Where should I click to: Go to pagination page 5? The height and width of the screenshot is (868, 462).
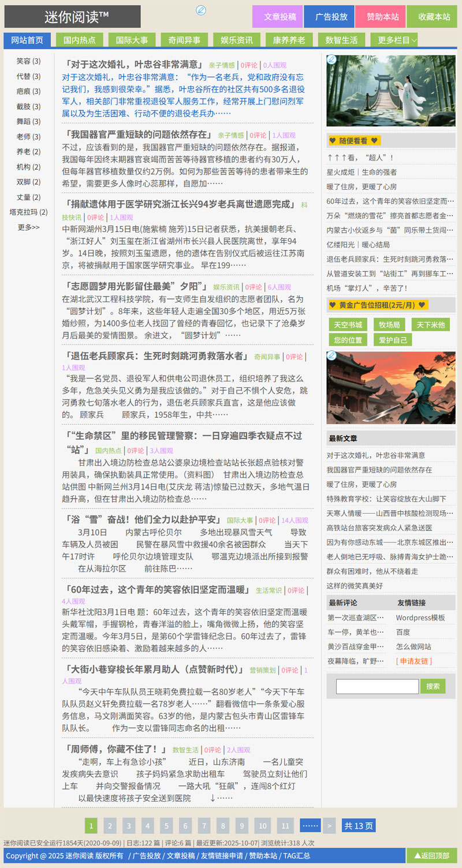coord(166,825)
